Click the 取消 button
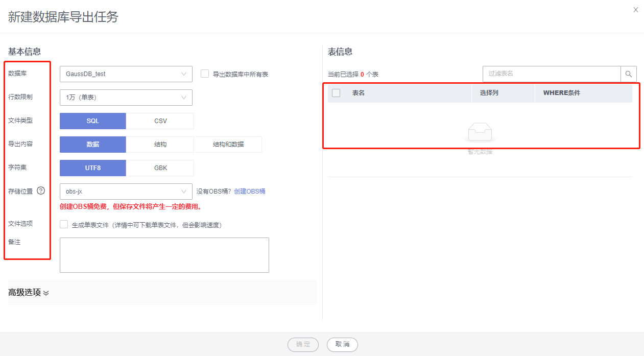Viewport: 644px width, 356px height. pos(342,344)
